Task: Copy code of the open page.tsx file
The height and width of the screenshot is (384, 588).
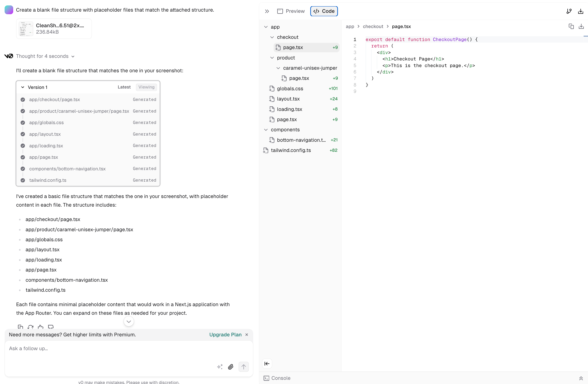Action: click(571, 26)
